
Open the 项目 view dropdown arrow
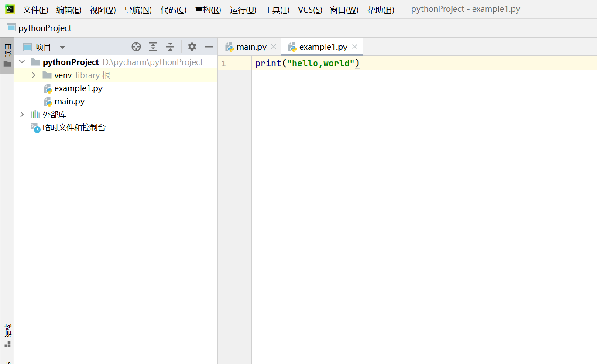[62, 47]
